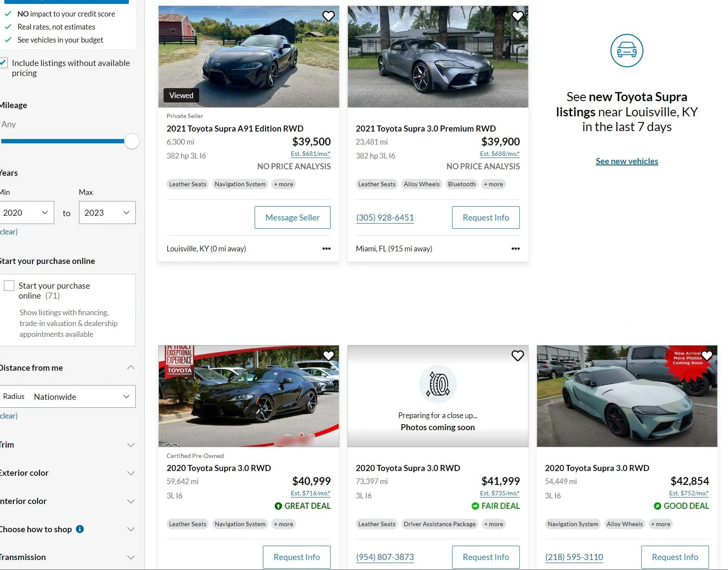
Task: Click the Leather Seats tag on A91 Edition card
Action: pos(187,184)
